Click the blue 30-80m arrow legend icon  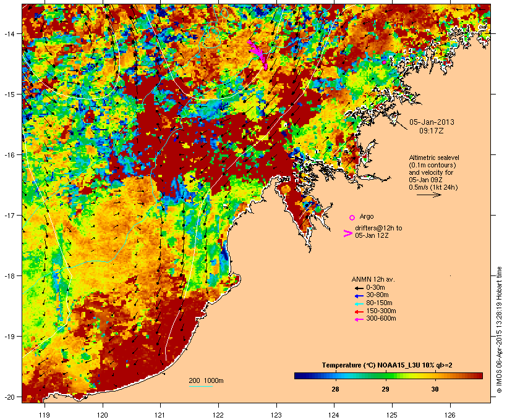[x=359, y=296]
